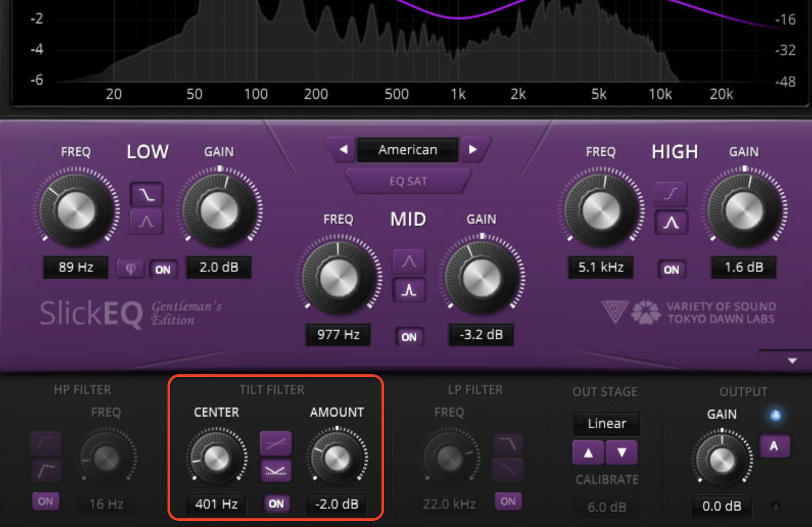Viewport: 812px width, 527px height.
Task: Step the OUT STAGE mode up
Action: 588,452
